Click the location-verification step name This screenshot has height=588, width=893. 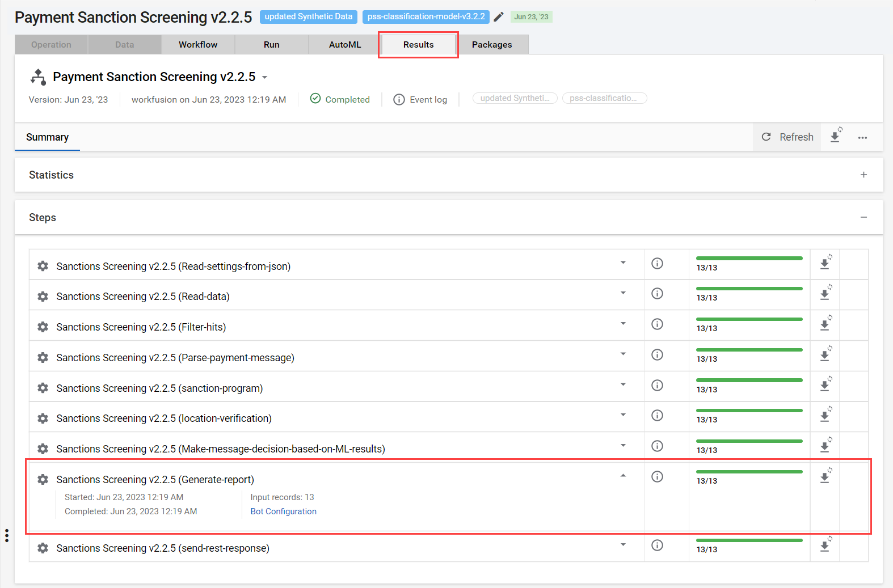click(164, 418)
